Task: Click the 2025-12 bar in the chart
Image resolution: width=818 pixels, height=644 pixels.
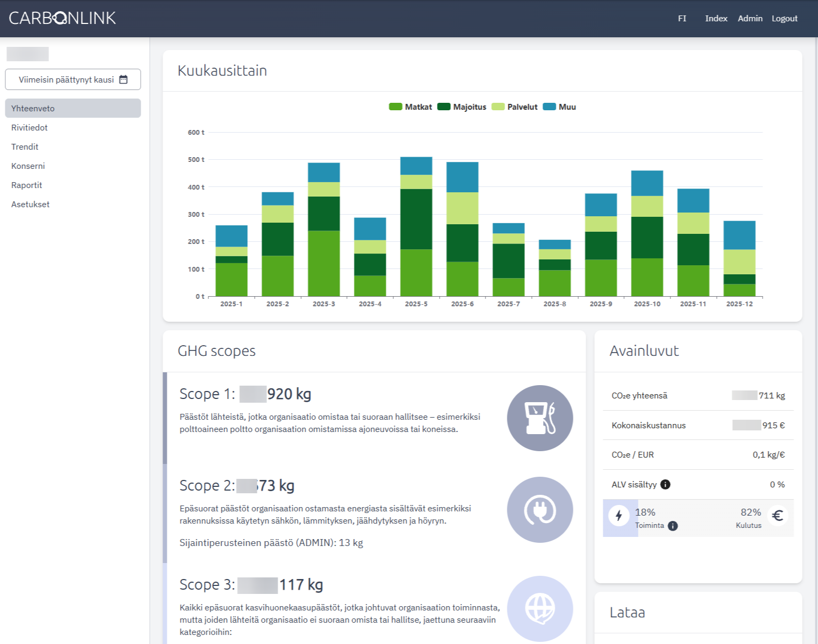Action: coord(739,258)
